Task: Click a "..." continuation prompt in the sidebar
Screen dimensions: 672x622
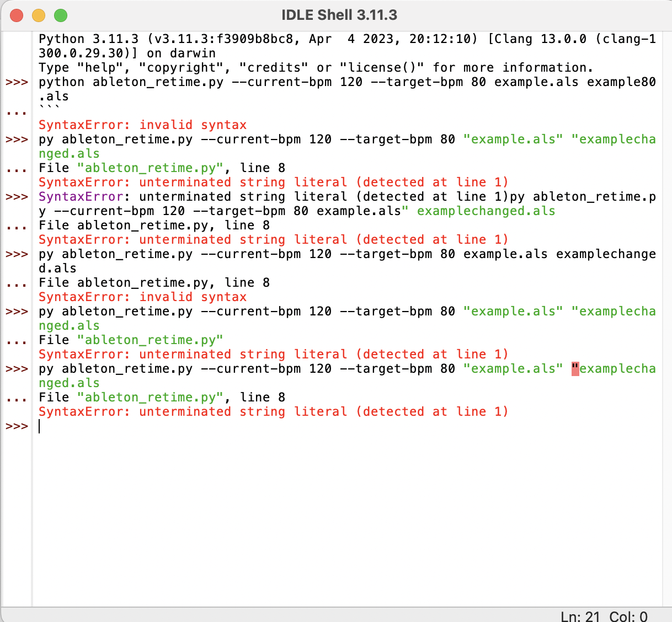Action: (17, 110)
